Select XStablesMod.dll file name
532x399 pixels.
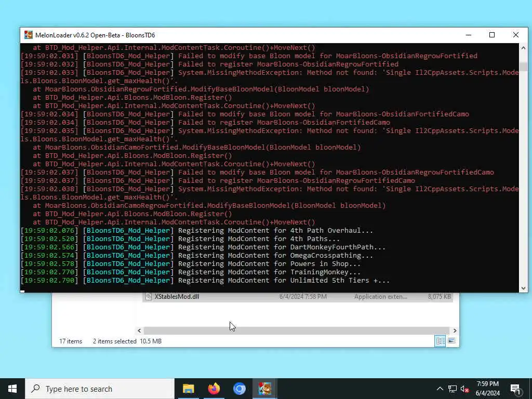coord(177,297)
